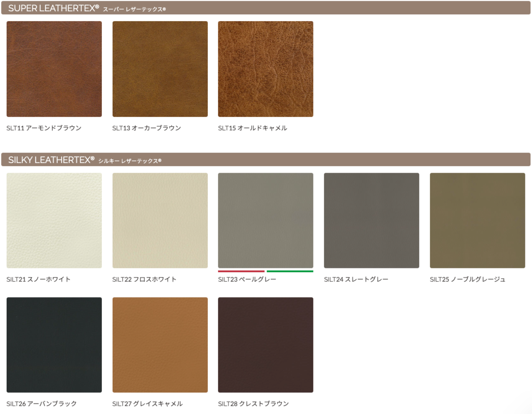Viewport: 532px width, 414px height.
Task: Click label text 'SILT26 アーバンブラック'
Action: tap(42, 403)
